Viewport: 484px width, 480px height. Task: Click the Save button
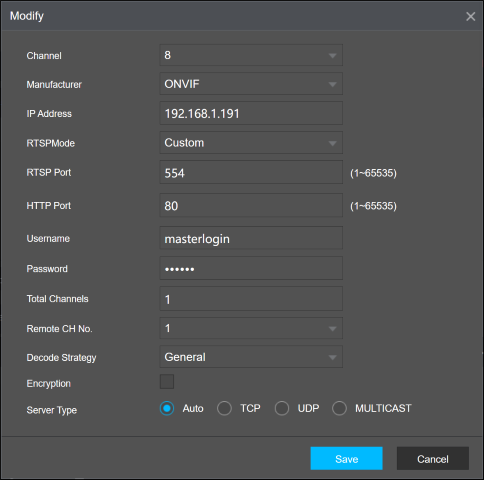point(346,459)
